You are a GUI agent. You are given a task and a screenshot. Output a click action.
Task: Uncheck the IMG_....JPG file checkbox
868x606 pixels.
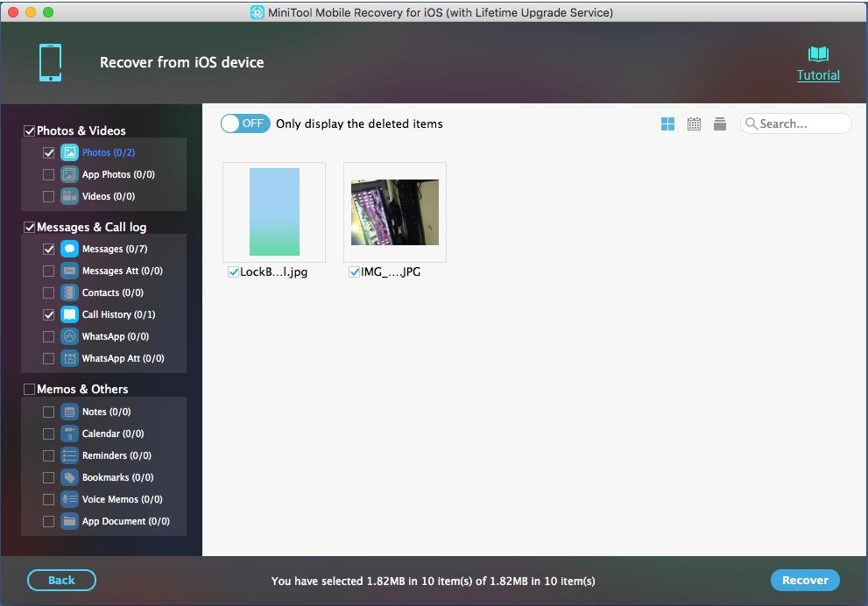pos(354,271)
